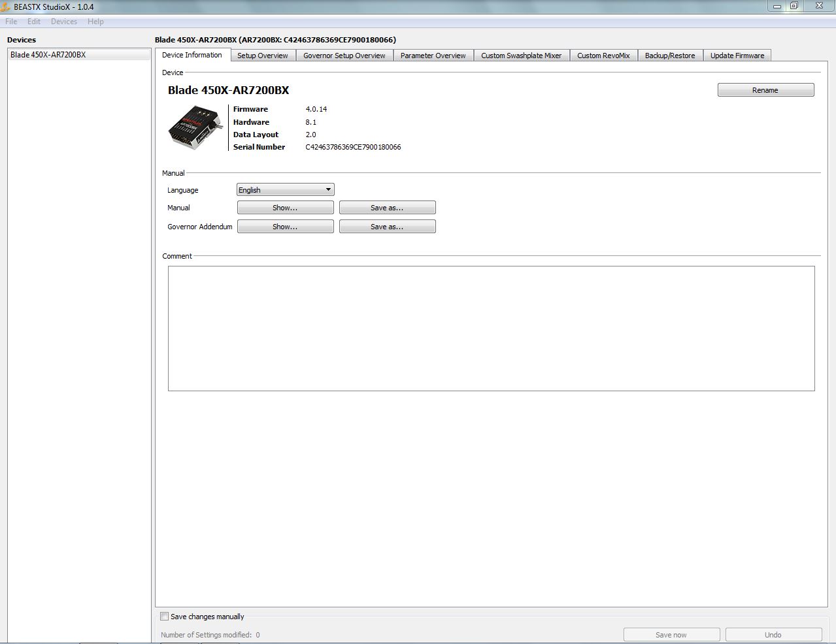
Task: Open the Edit menu
Action: point(34,22)
